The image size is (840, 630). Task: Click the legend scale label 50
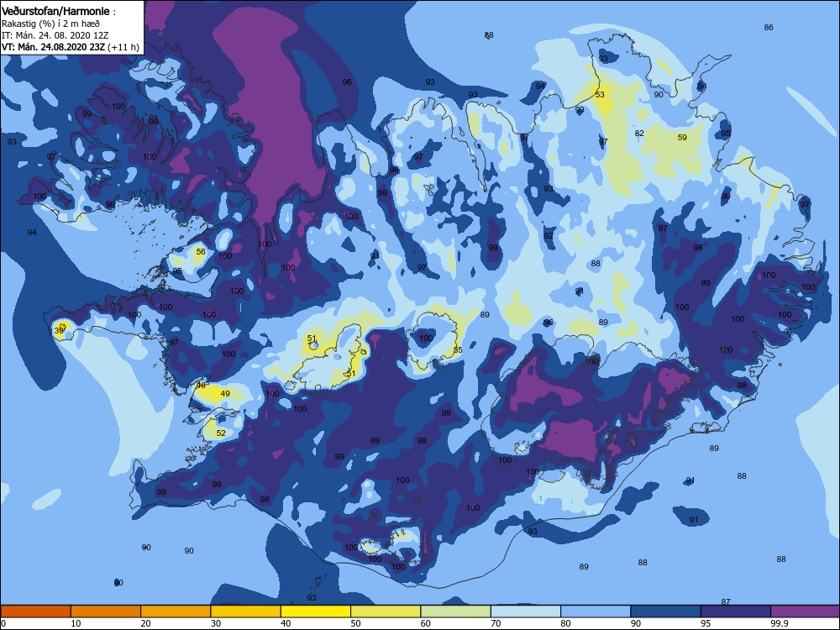[355, 623]
